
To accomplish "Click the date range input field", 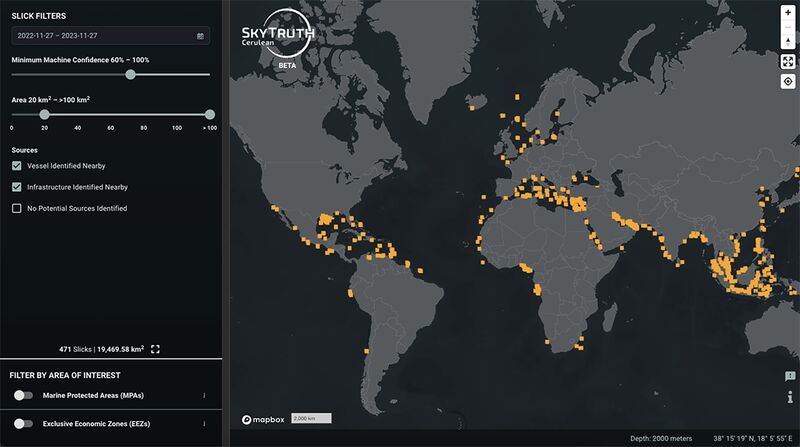I will click(x=100, y=36).
